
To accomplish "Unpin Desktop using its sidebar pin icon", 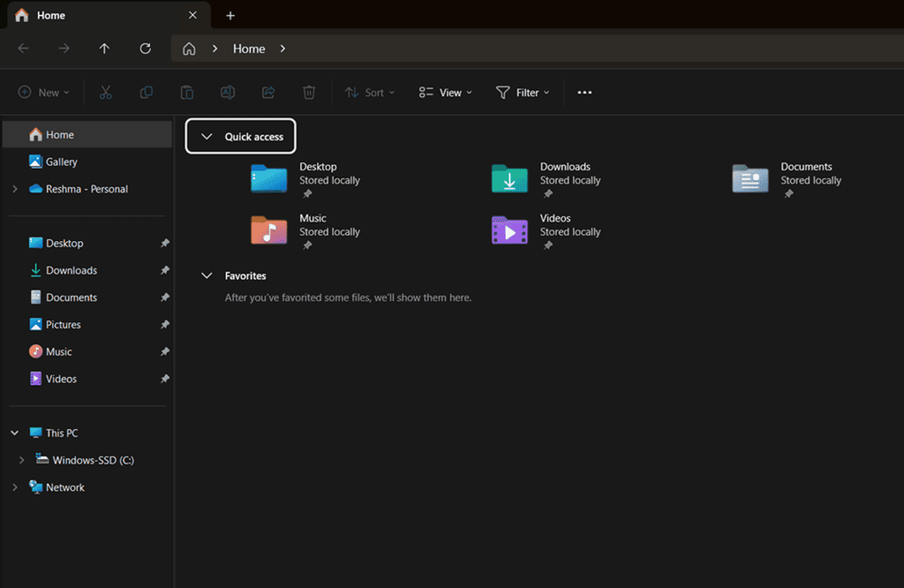I will tap(164, 244).
